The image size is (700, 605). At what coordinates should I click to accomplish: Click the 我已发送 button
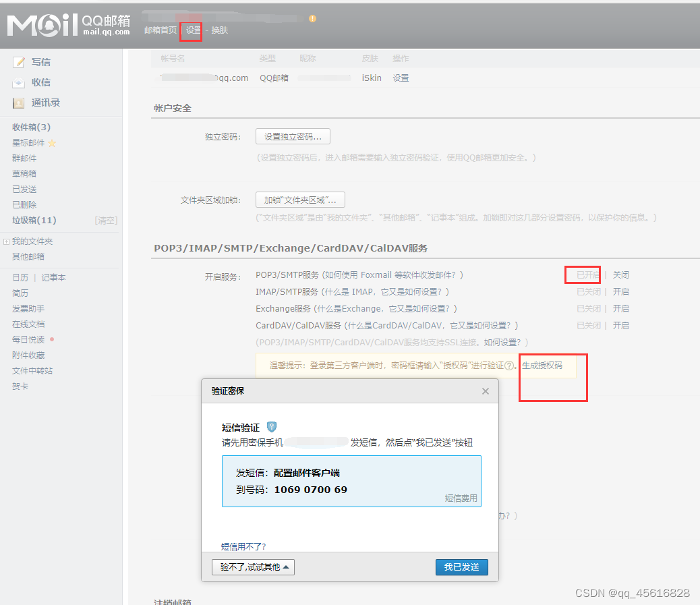pyautogui.click(x=461, y=567)
